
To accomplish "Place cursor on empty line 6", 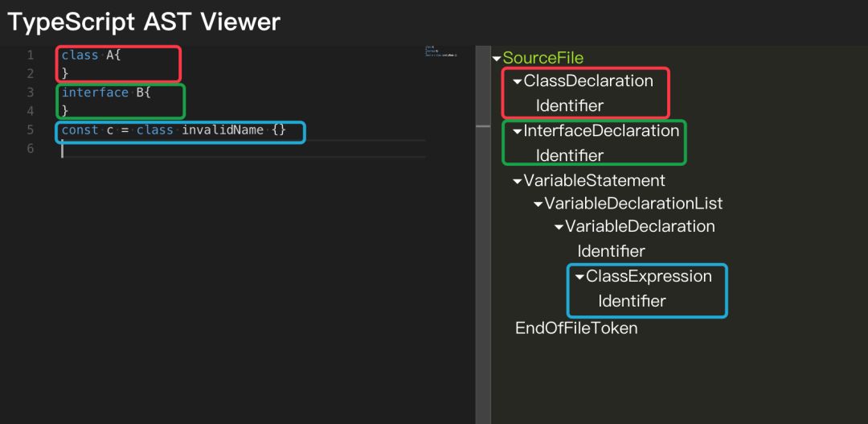I will pyautogui.click(x=244, y=149).
